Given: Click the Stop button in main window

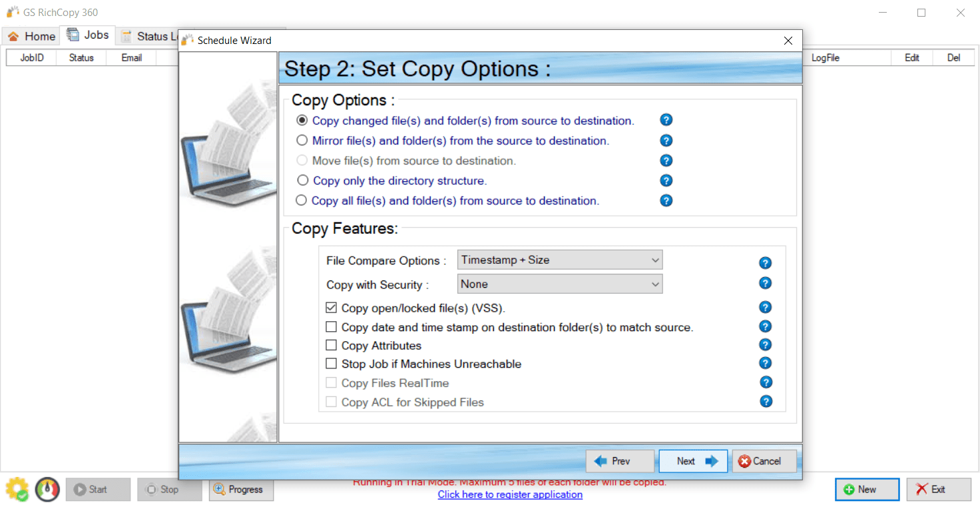Looking at the screenshot, I should (x=170, y=489).
